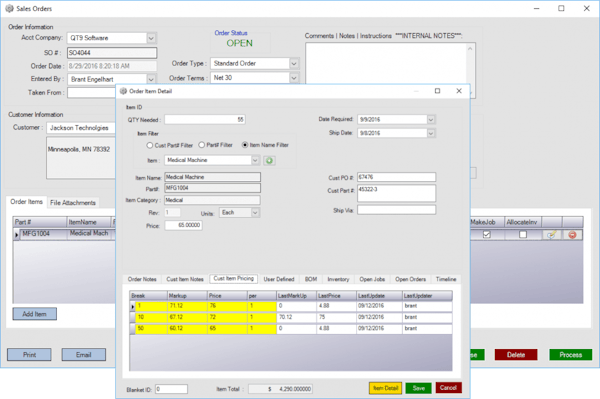Click the Ship Via field
This screenshot has height=399, width=600.
[x=396, y=210]
